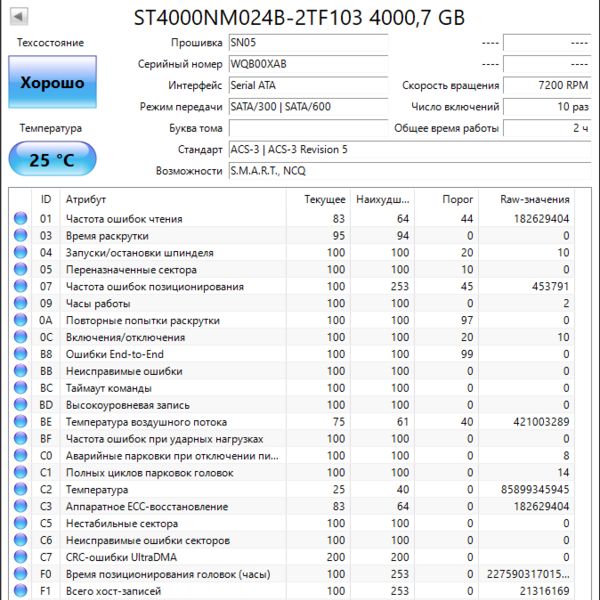This screenshot has width=600, height=600.
Task: Select row CRC-ошибки UltraDMA
Action: click(x=293, y=557)
